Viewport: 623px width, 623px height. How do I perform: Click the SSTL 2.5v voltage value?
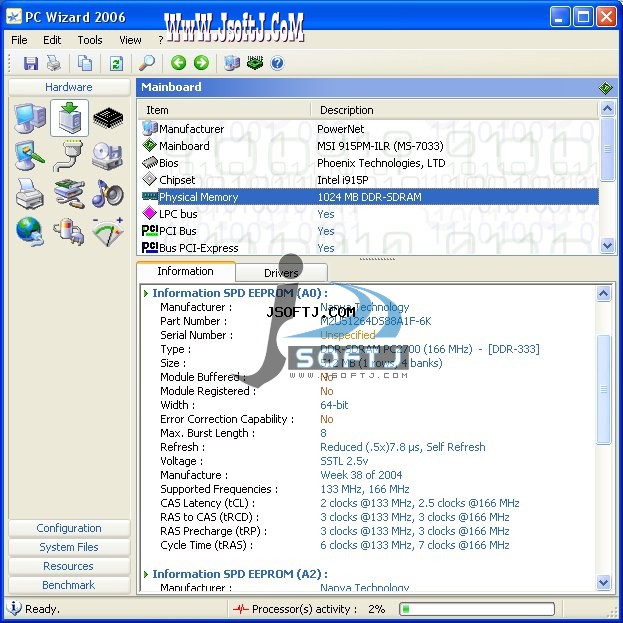[x=344, y=461]
